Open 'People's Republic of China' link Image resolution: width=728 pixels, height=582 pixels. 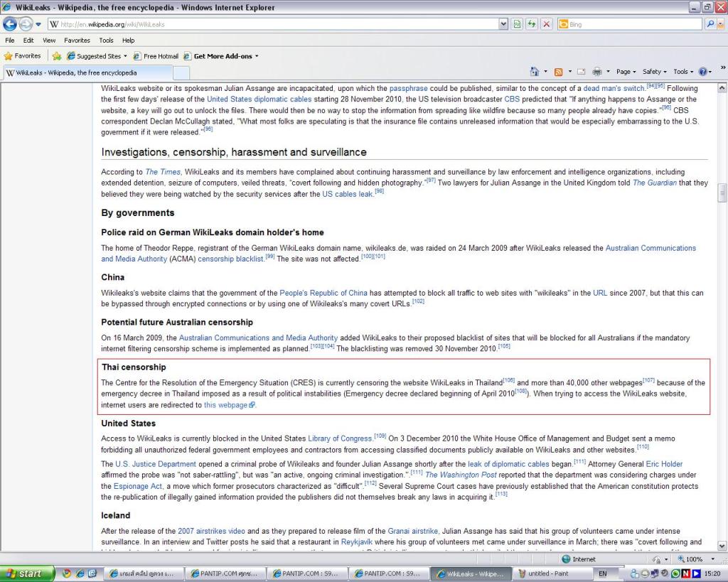pos(323,293)
